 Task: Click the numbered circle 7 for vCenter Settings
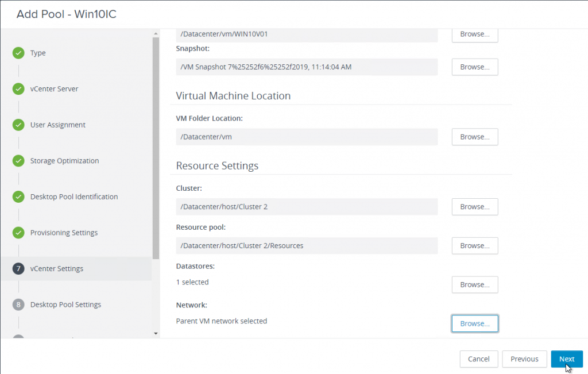(x=18, y=268)
